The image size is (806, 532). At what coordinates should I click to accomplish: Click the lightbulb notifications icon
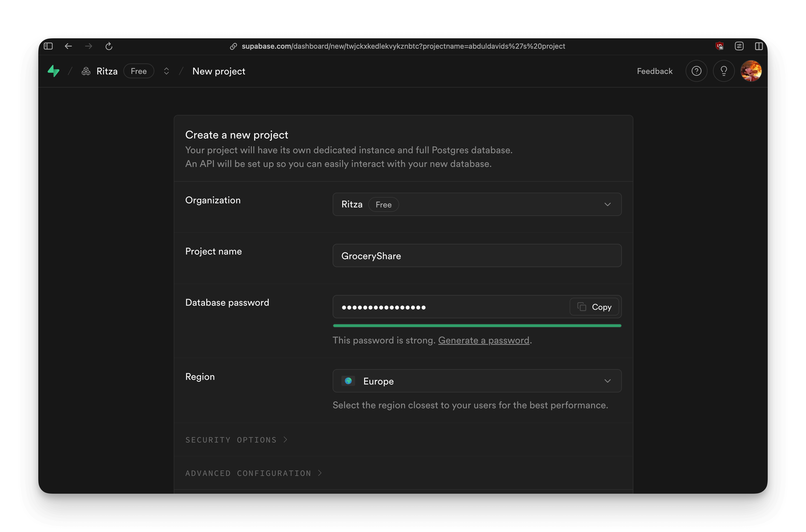(724, 71)
